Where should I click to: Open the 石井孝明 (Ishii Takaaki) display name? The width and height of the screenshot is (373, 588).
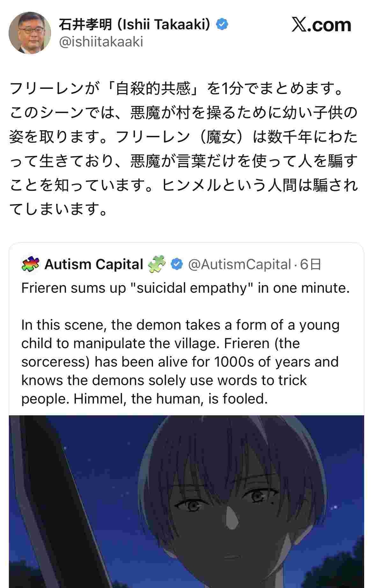click(135, 25)
